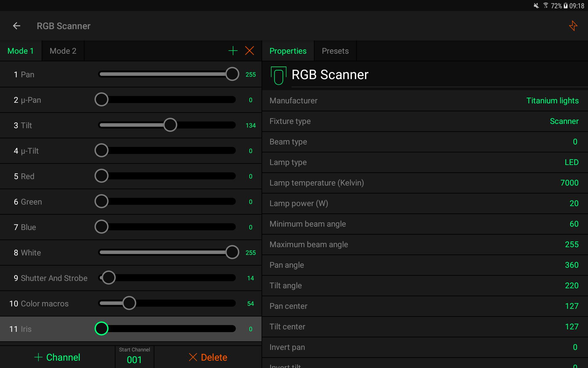Viewport: 588px width, 368px height.
Task: Edit Manufacturer value Titanium lights
Action: 552,101
